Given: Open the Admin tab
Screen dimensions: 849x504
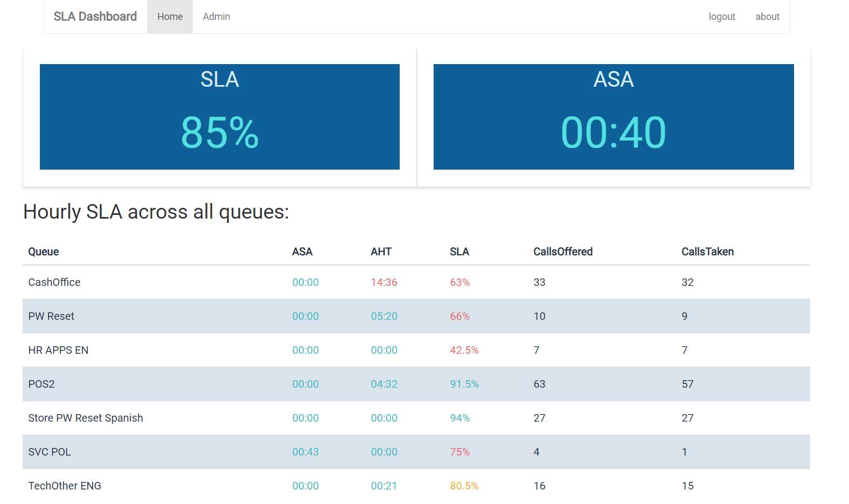Looking at the screenshot, I should coord(217,17).
